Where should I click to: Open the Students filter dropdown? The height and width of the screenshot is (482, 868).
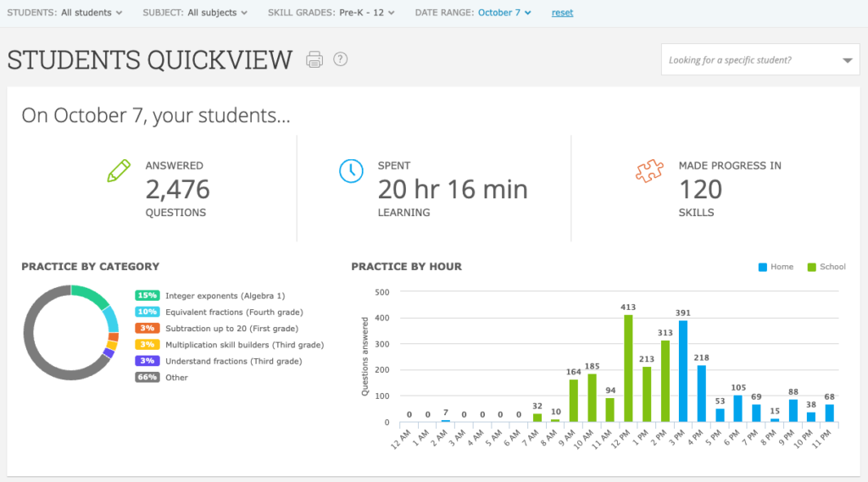90,13
